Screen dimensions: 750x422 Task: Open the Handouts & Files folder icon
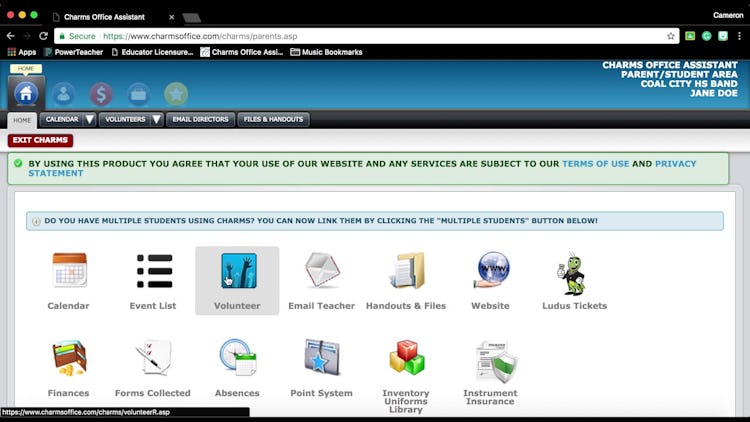[x=407, y=271]
